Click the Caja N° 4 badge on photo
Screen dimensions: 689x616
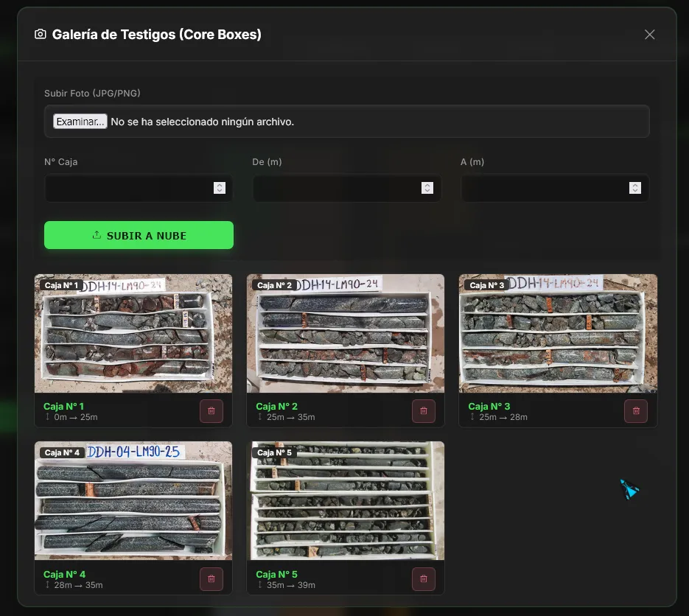pyautogui.click(x=62, y=452)
